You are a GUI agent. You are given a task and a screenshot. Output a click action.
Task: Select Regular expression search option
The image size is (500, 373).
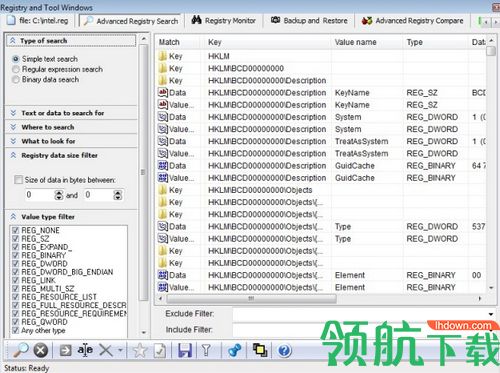[x=16, y=69]
